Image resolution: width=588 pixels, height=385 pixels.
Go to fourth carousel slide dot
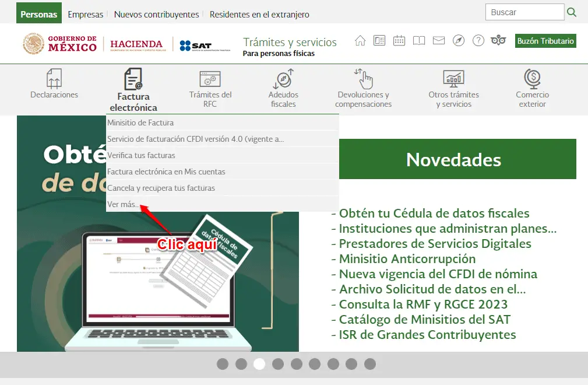click(x=278, y=364)
